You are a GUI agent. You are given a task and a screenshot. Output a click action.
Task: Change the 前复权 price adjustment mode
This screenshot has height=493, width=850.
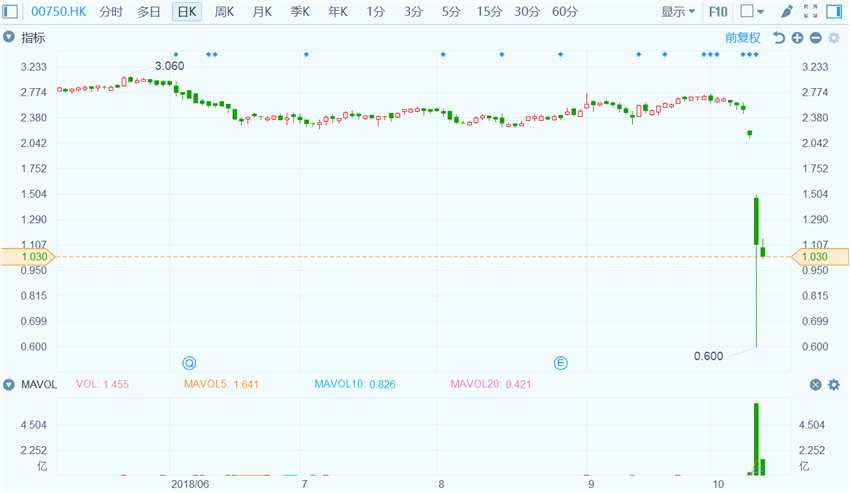pos(743,37)
